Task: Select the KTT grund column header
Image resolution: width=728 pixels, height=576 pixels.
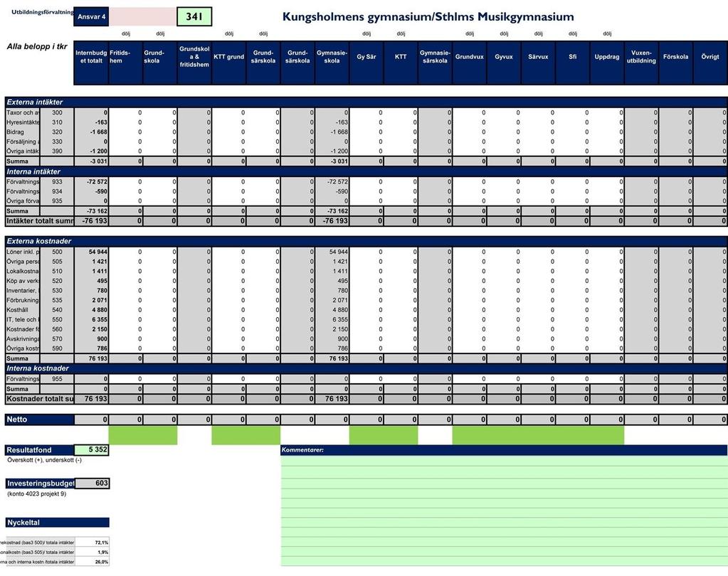Action: pyautogui.click(x=229, y=63)
